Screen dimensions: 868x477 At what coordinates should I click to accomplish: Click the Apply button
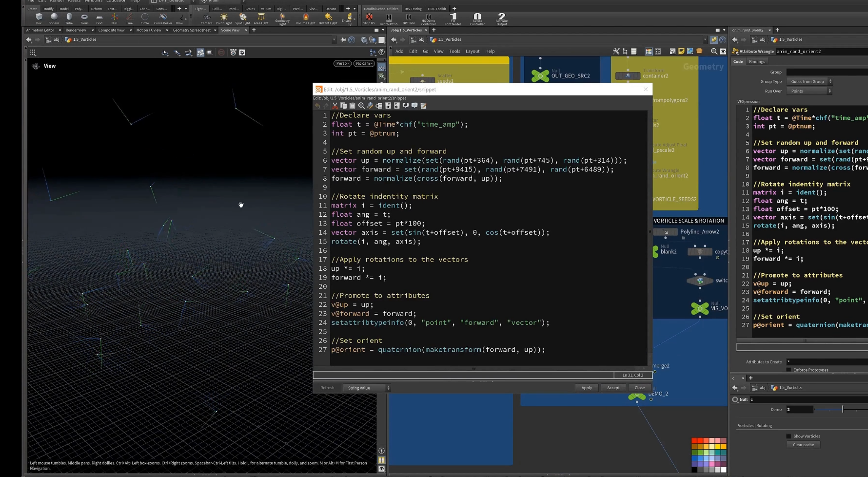click(587, 388)
